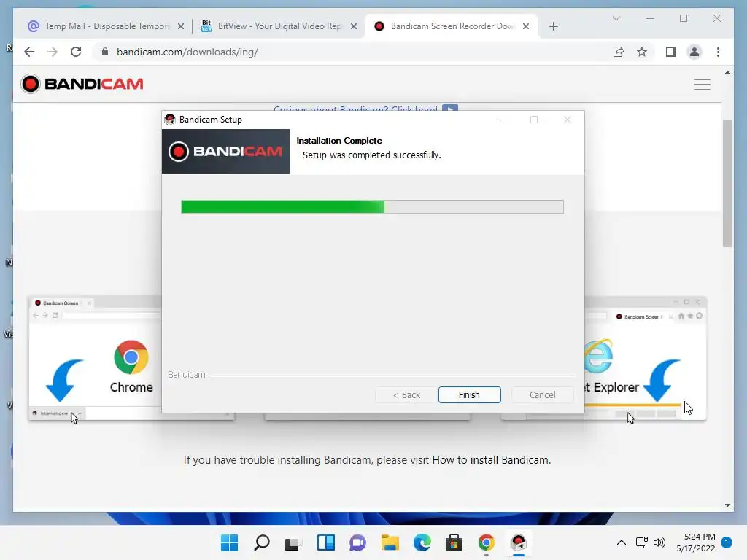Open Chat from the taskbar
Image resolution: width=747 pixels, height=560 pixels.
(357, 542)
